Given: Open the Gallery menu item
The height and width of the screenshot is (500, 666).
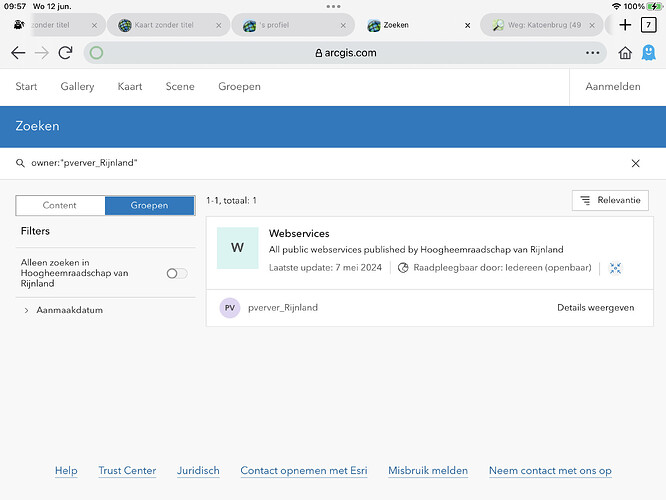Looking at the screenshot, I should (77, 87).
